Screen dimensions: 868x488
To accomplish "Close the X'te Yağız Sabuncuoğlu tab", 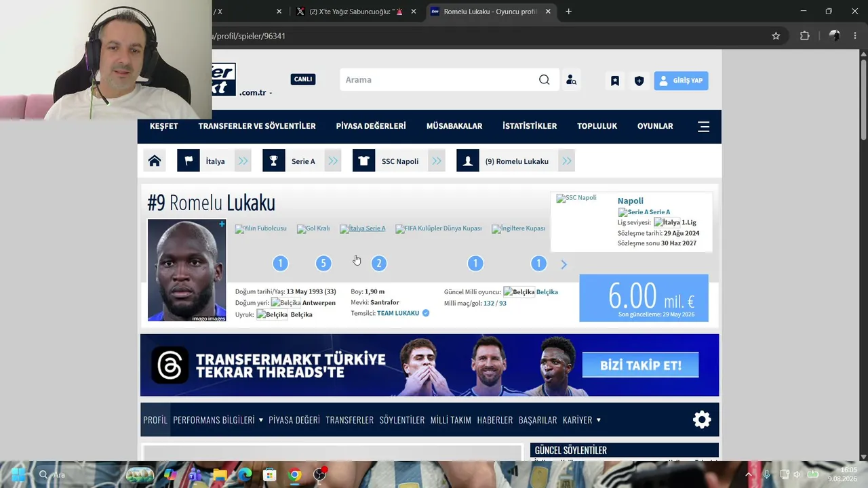I will tap(414, 12).
